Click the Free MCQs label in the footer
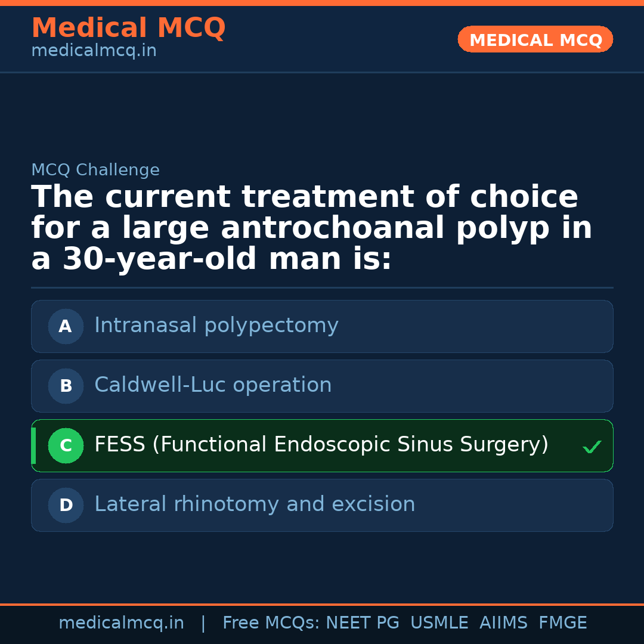The height and width of the screenshot is (644, 644). pos(271,623)
